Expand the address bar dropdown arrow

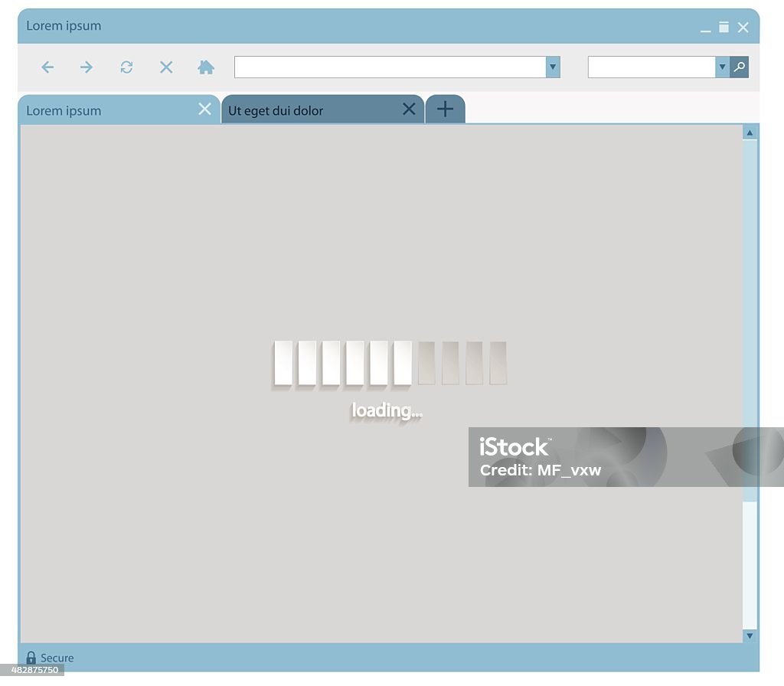[553, 67]
